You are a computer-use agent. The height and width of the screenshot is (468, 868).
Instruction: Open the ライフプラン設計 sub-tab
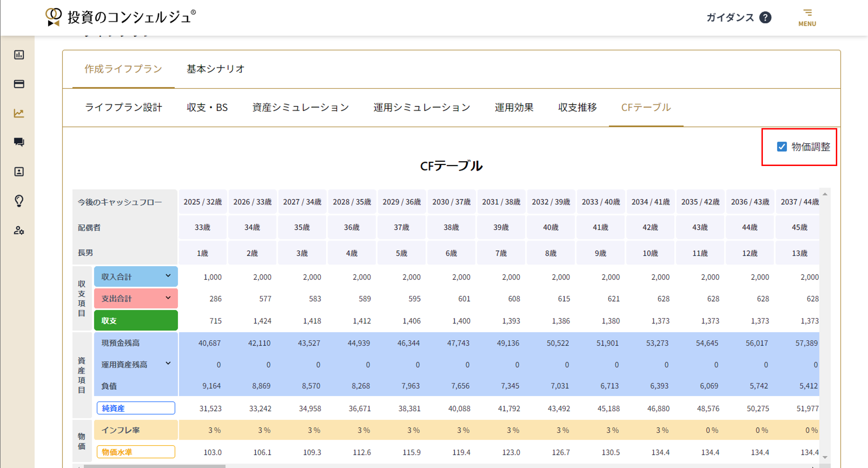coord(123,108)
